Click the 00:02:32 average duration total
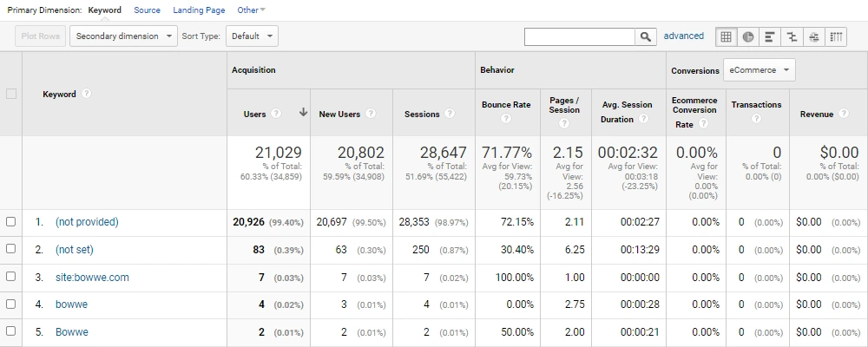 tap(628, 153)
